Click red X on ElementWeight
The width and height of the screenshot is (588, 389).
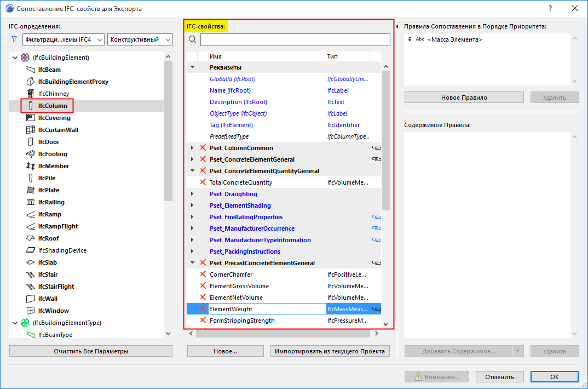coord(203,308)
